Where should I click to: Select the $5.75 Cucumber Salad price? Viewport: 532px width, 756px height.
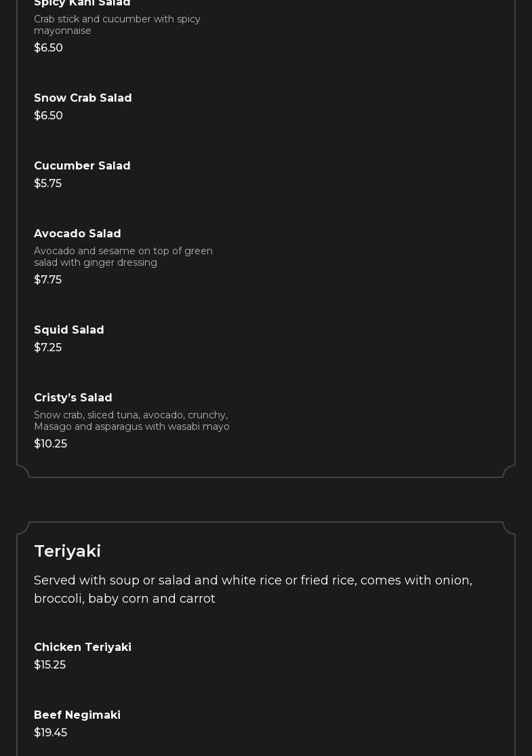pos(47,184)
